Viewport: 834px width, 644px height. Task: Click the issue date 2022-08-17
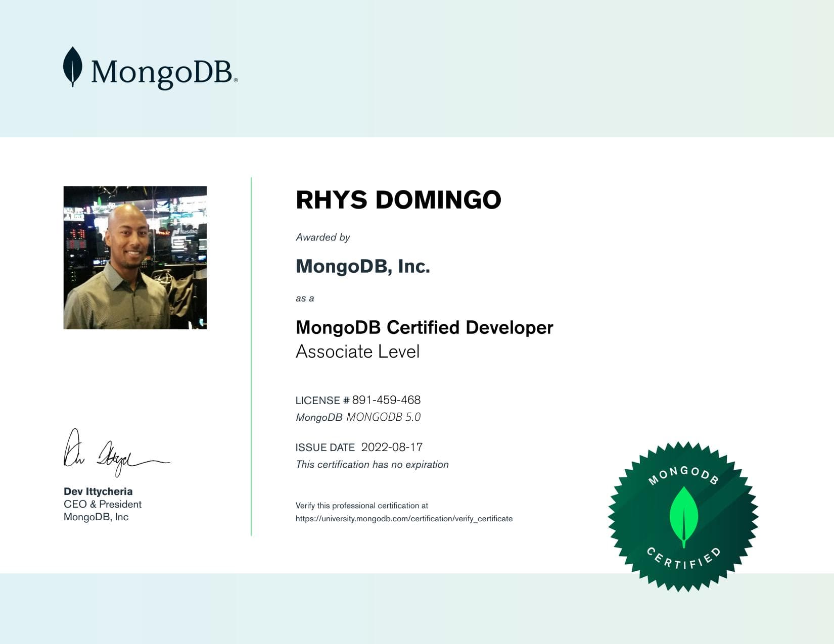392,447
